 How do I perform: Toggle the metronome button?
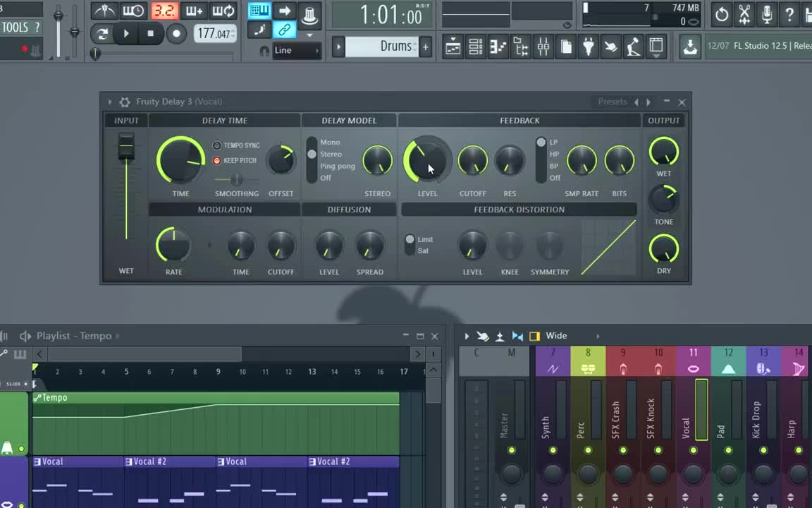pos(104,11)
